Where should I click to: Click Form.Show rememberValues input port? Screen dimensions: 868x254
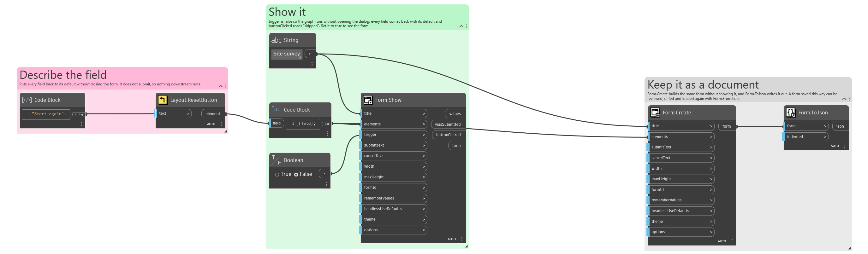click(393, 198)
